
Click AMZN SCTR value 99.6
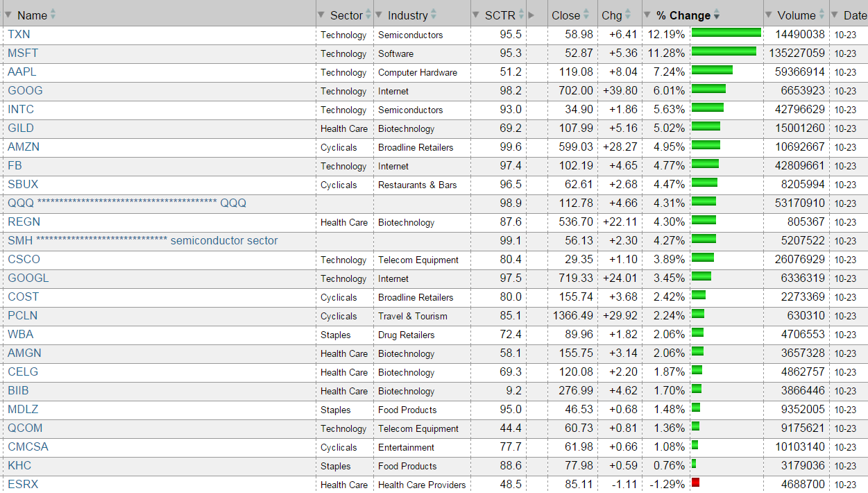click(511, 147)
